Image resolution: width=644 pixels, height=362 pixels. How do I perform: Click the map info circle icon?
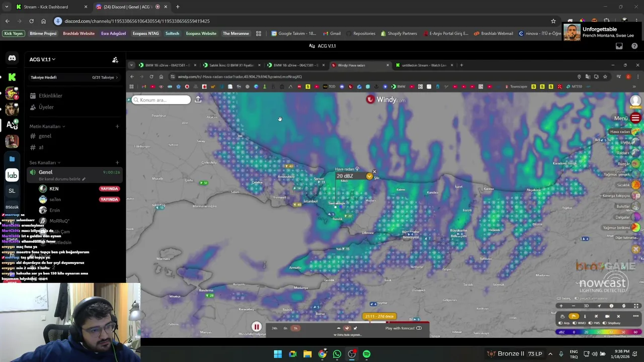[611, 306]
